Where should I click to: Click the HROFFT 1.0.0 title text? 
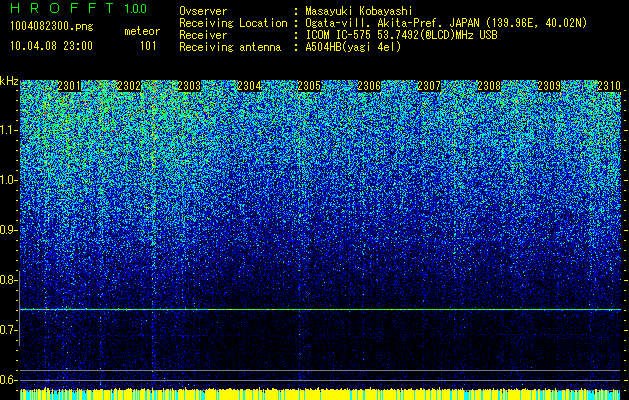pos(78,8)
